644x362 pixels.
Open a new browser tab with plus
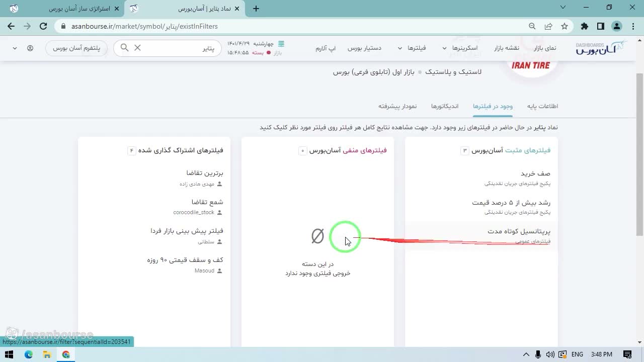pyautogui.click(x=256, y=9)
